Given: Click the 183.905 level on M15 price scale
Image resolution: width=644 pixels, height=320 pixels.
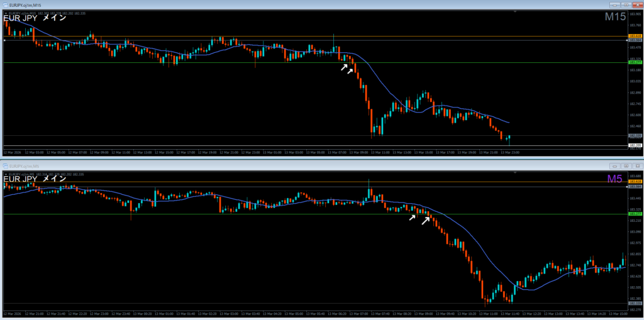Looking at the screenshot, I should pyautogui.click(x=635, y=14).
